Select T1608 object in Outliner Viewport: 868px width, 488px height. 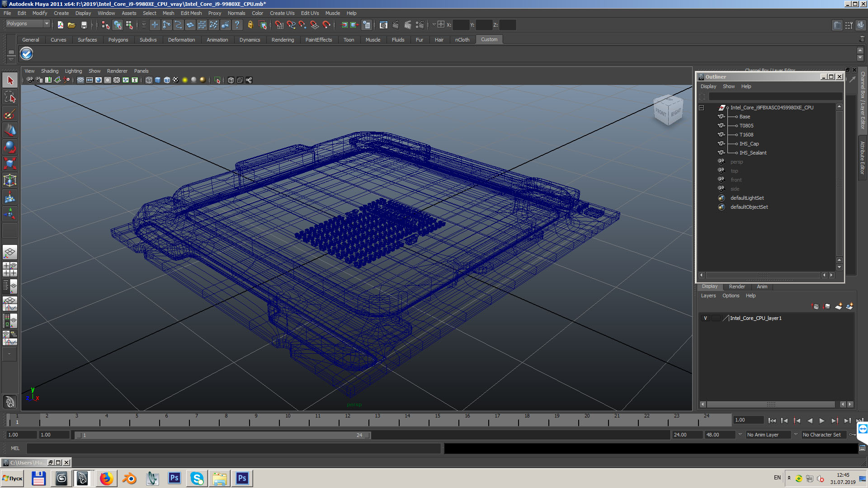pyautogui.click(x=746, y=135)
